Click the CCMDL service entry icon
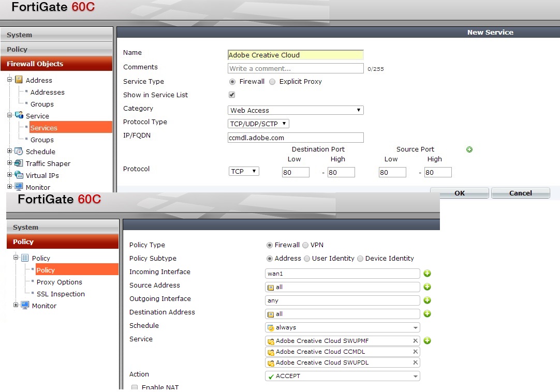Image resolution: width=560 pixels, height=392 pixels. (271, 352)
